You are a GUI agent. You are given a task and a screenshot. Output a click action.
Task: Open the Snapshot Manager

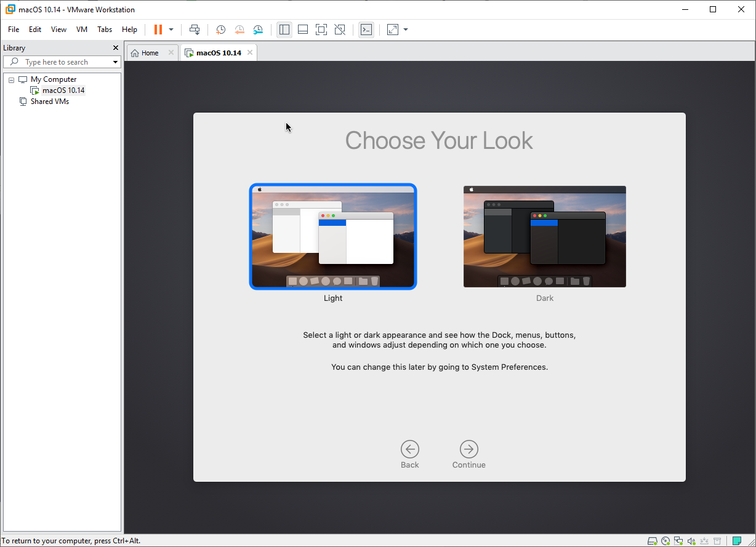(x=257, y=29)
